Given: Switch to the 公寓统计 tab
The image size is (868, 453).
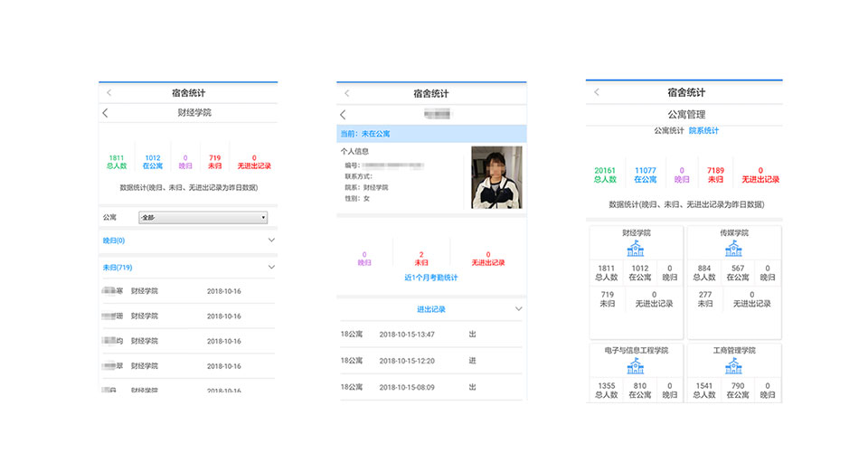Looking at the screenshot, I should coord(669,131).
